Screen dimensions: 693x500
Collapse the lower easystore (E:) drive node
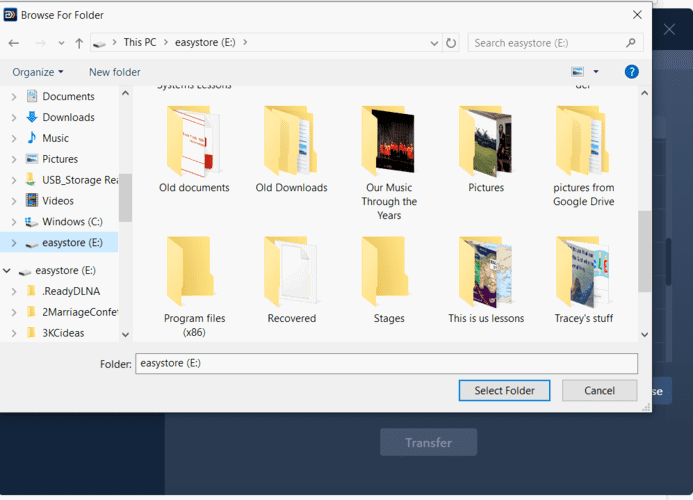(7, 270)
